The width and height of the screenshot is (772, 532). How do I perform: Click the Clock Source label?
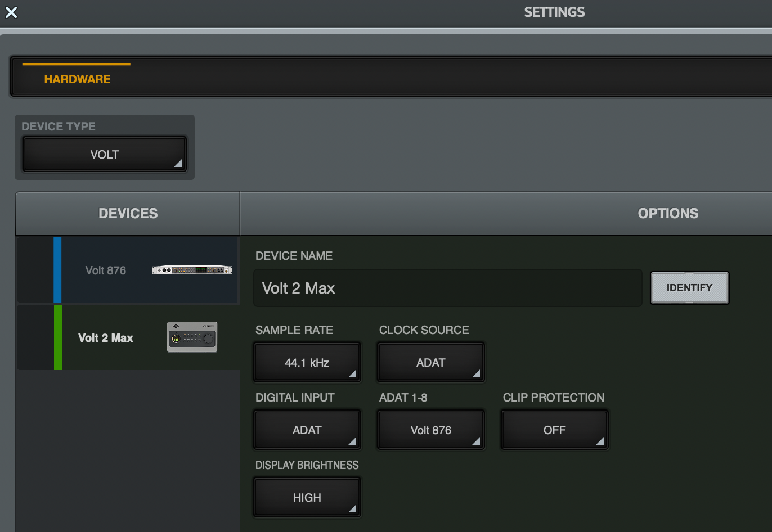pos(424,330)
